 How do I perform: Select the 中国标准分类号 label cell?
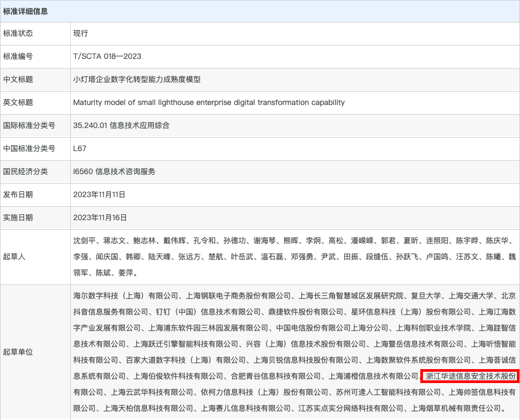coord(29,148)
